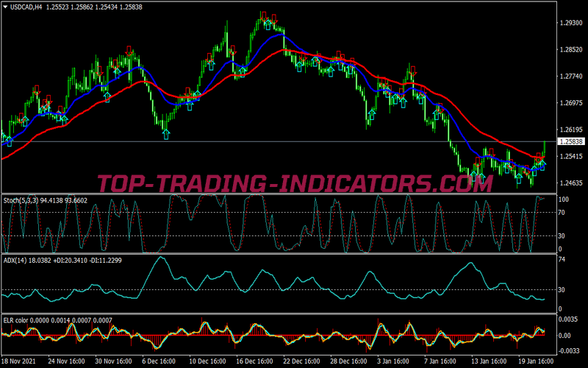Click the red sell arrow above the early January spike
The height and width of the screenshot is (368, 588).
[413, 71]
